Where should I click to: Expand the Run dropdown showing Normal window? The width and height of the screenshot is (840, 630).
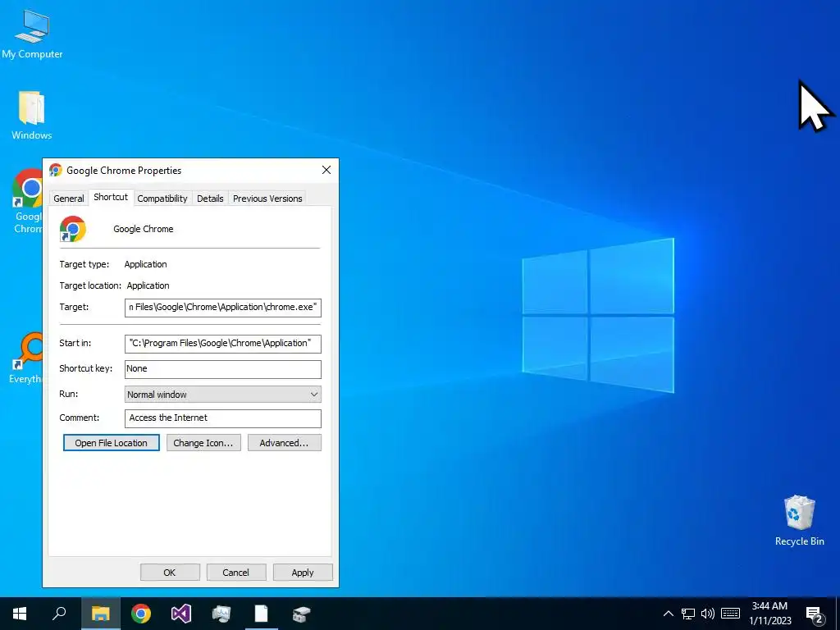click(223, 395)
